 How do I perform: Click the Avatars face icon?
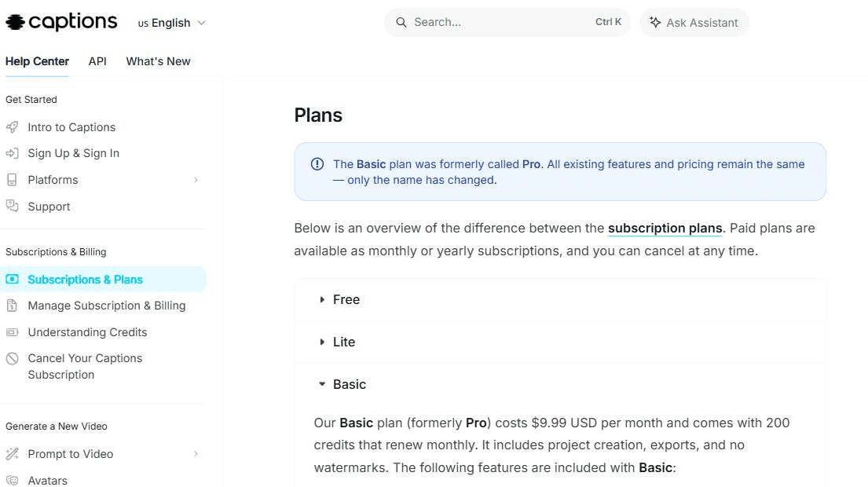coord(13,481)
